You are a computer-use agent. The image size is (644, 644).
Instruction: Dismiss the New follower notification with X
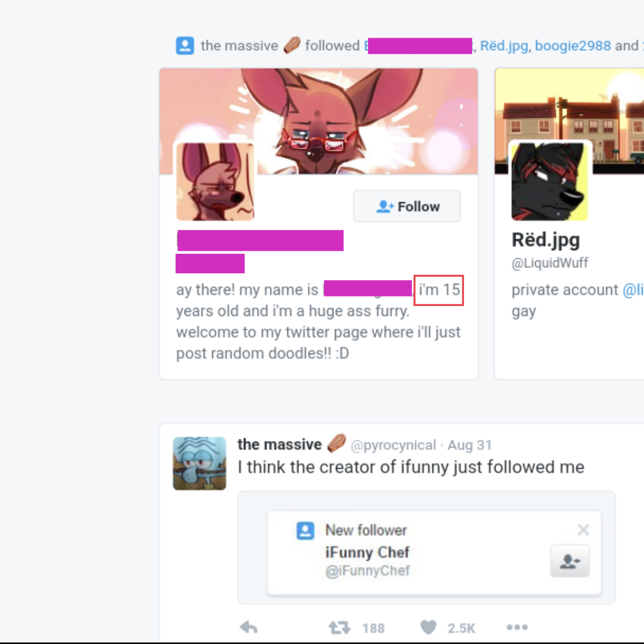(x=583, y=529)
